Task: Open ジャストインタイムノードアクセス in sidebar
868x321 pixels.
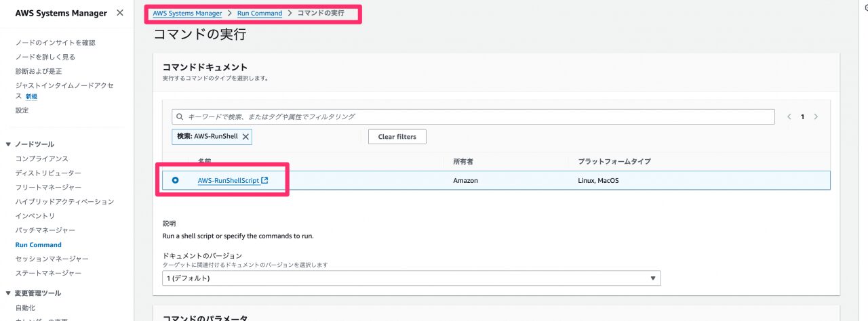Action: [65, 91]
